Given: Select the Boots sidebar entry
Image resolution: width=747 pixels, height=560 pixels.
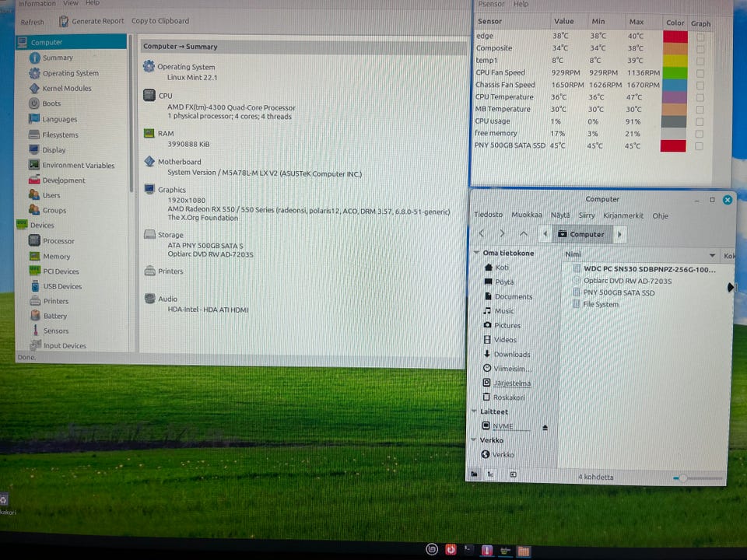Looking at the screenshot, I should pyautogui.click(x=51, y=103).
